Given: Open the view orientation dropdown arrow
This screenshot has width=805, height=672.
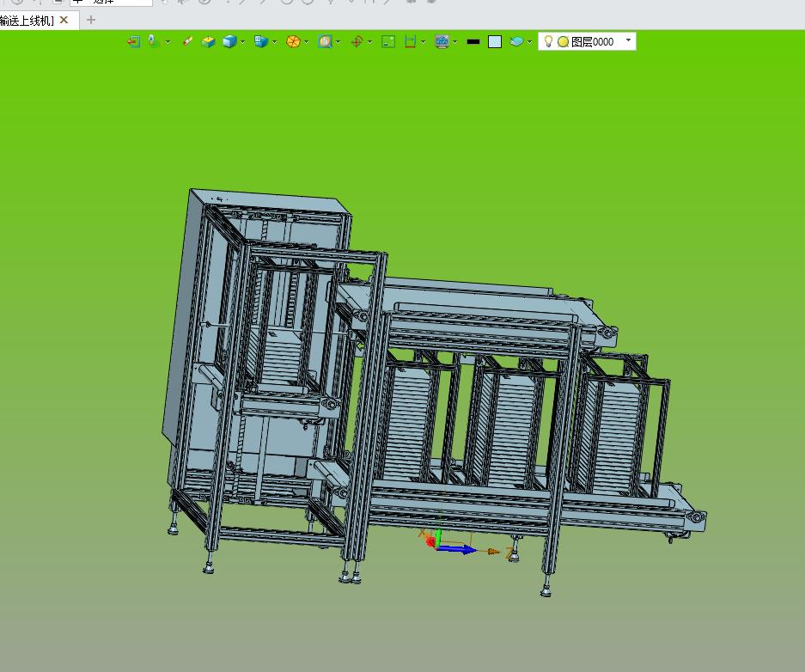Looking at the screenshot, I should tap(275, 42).
